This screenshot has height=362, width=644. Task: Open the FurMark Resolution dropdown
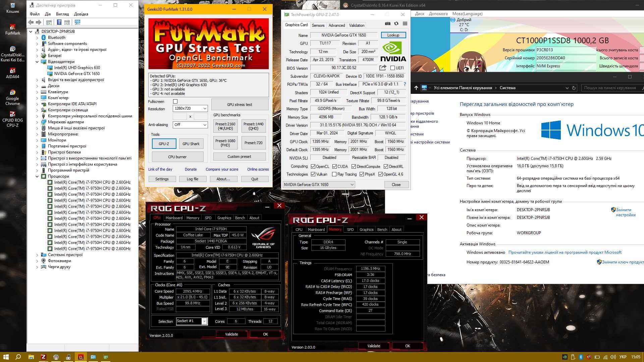[190, 108]
